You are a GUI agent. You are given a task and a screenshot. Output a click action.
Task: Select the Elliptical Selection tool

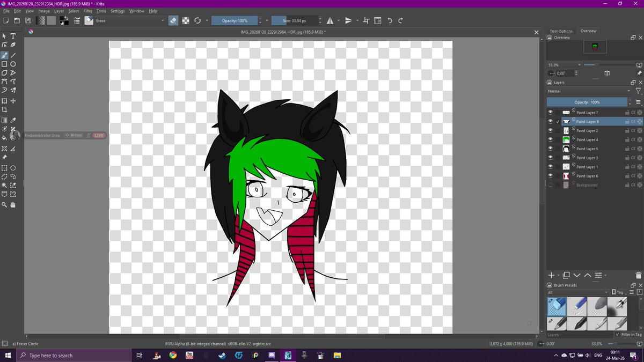coord(13,168)
